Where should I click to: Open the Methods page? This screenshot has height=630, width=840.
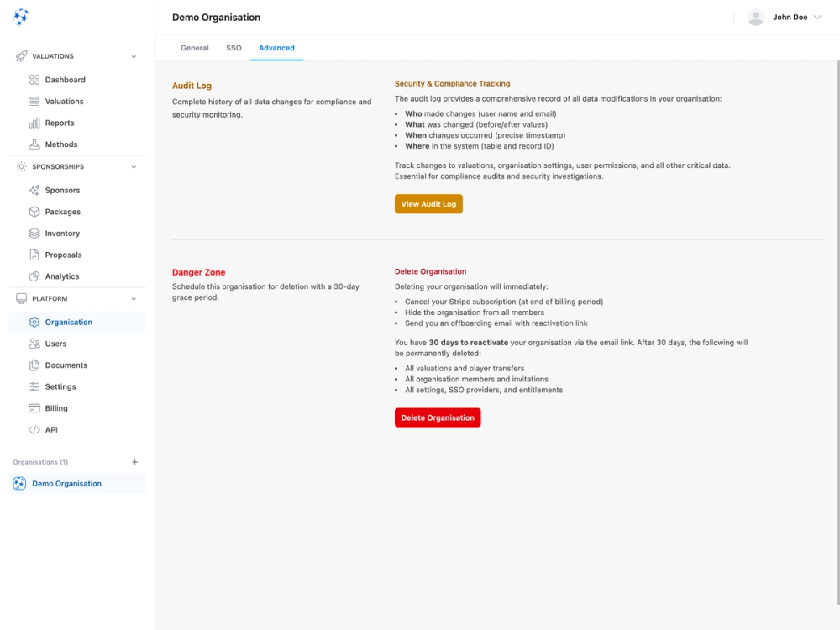(x=77, y=144)
